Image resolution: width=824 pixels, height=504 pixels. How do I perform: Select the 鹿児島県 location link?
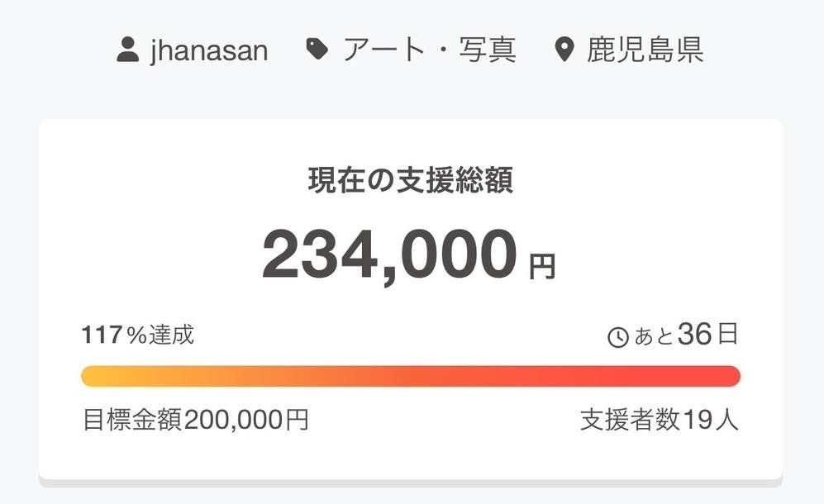pos(645,50)
